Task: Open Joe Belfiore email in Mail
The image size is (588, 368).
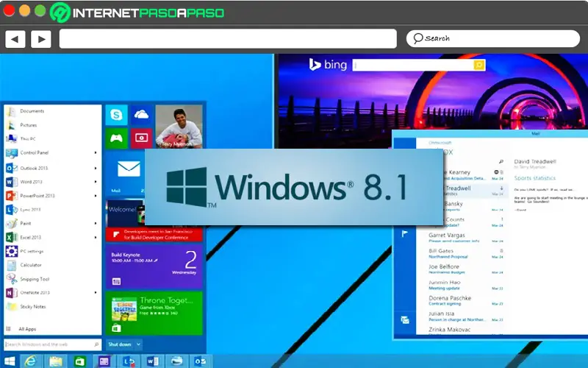Action: 466,269
